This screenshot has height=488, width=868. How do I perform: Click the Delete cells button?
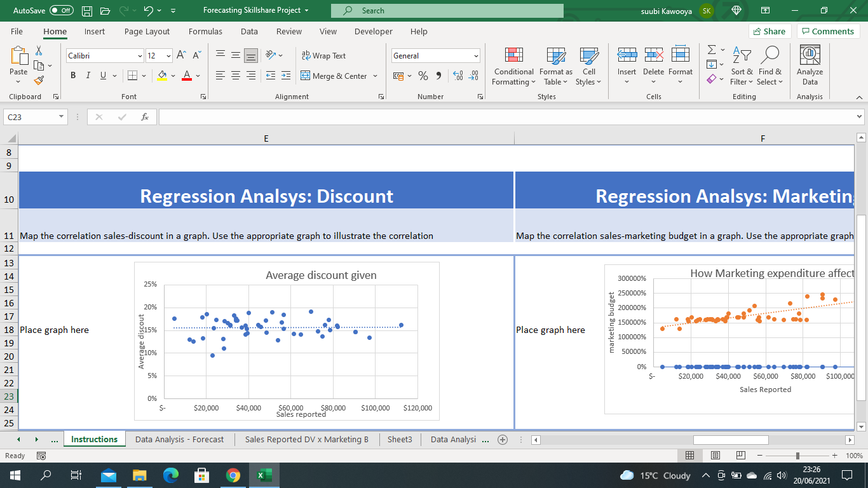[x=653, y=66]
